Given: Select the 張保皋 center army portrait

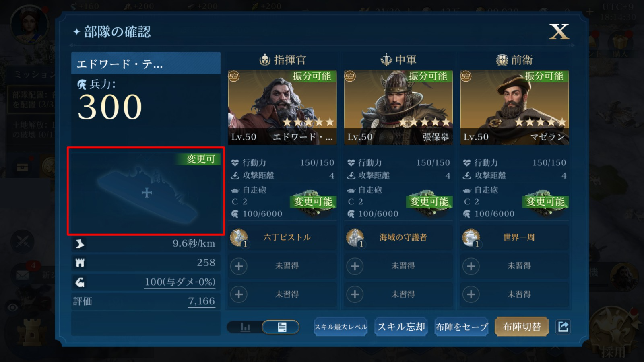Looking at the screenshot, I should (398, 107).
